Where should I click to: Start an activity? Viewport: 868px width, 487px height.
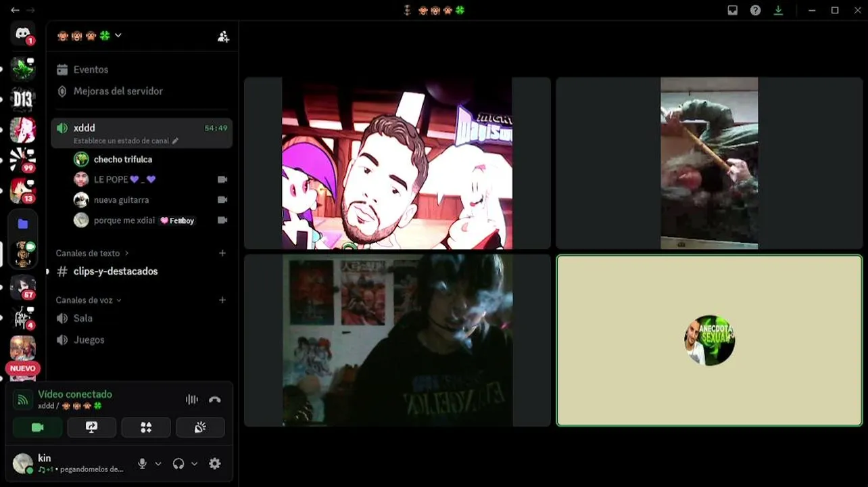pos(146,427)
